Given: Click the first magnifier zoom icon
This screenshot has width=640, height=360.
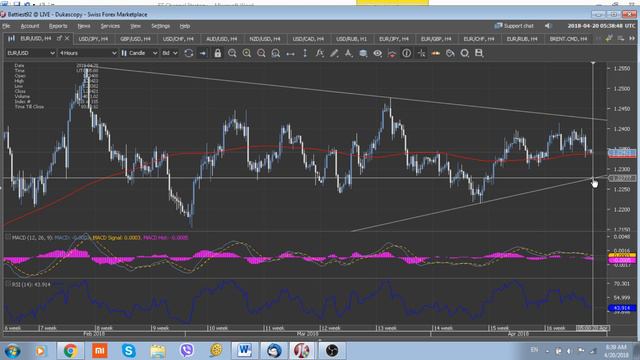Looking at the screenshot, I should pos(232,53).
